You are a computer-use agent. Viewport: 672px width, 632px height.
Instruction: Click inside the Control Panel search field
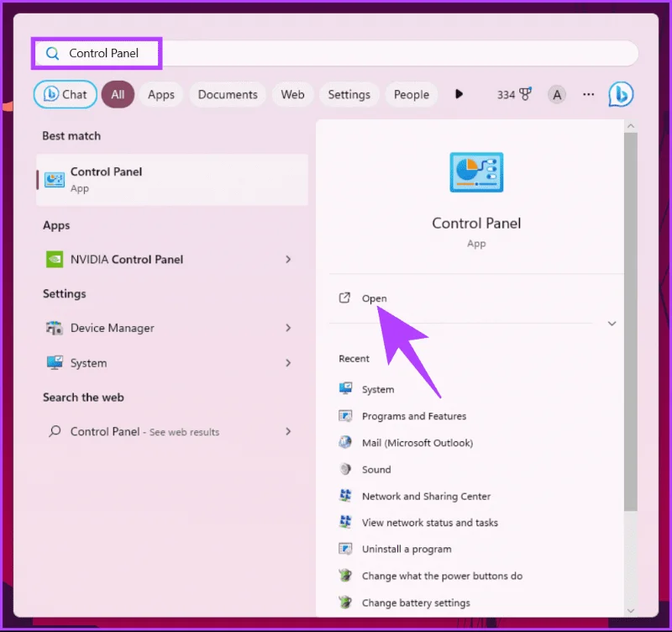point(336,53)
